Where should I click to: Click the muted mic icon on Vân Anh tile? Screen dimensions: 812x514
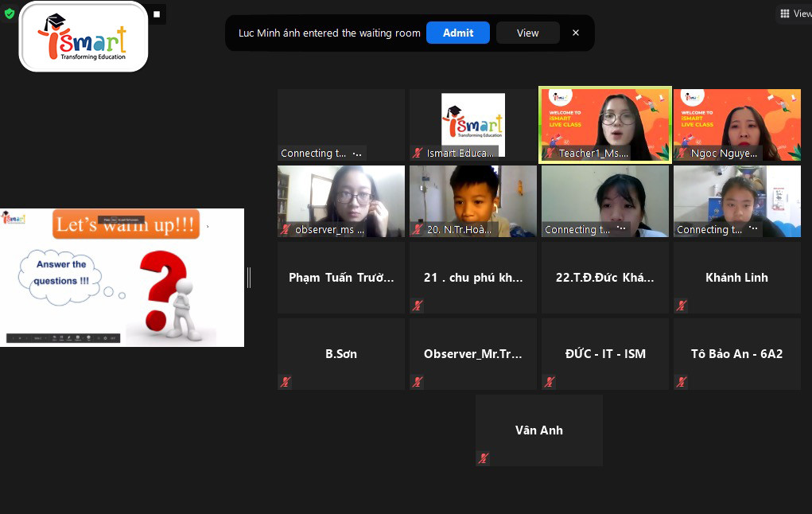tap(483, 458)
